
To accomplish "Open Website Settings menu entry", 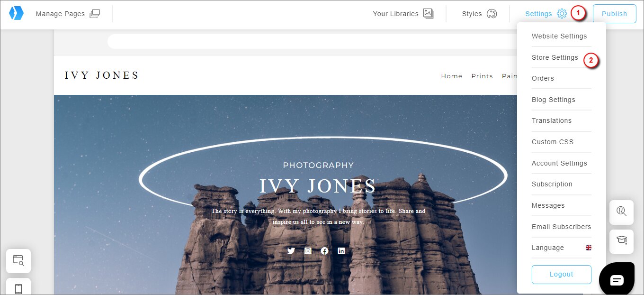I will point(559,36).
